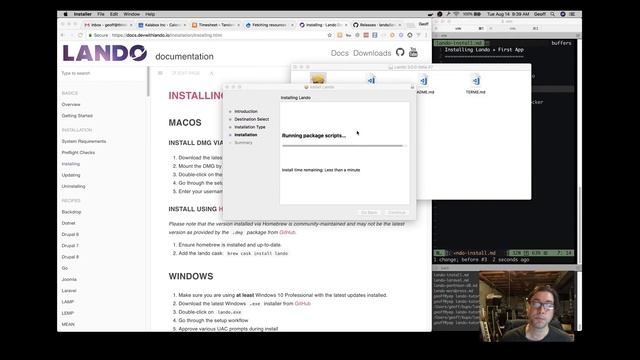Viewport: 640px width, 360px height.
Task: Click the GitHub link in Homebrew note
Action: point(287,232)
